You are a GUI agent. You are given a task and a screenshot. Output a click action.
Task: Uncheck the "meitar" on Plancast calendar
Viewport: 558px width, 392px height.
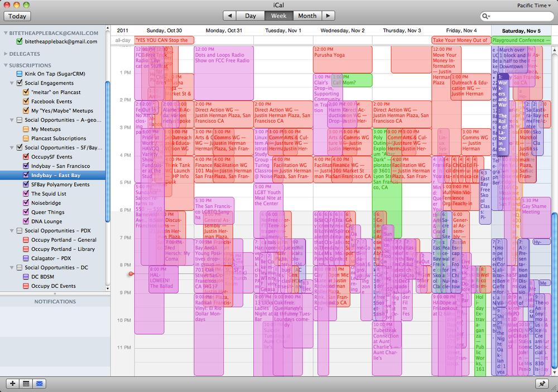(26, 92)
